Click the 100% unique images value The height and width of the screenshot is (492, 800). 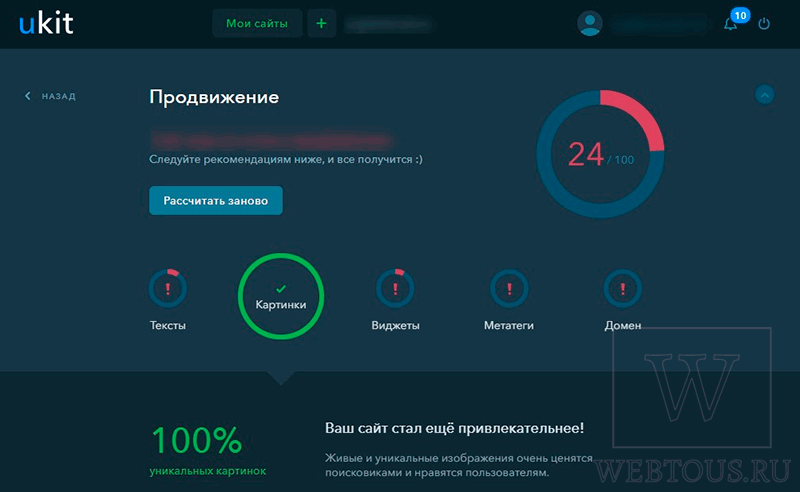point(197,440)
